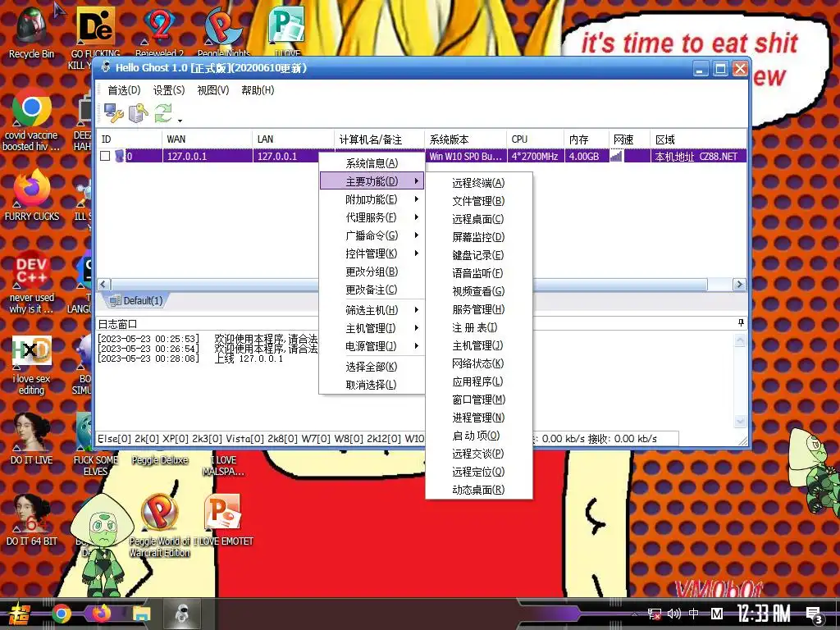This screenshot has width=840, height=630.
Task: Click the host list right scroll arrow
Action: click(739, 285)
